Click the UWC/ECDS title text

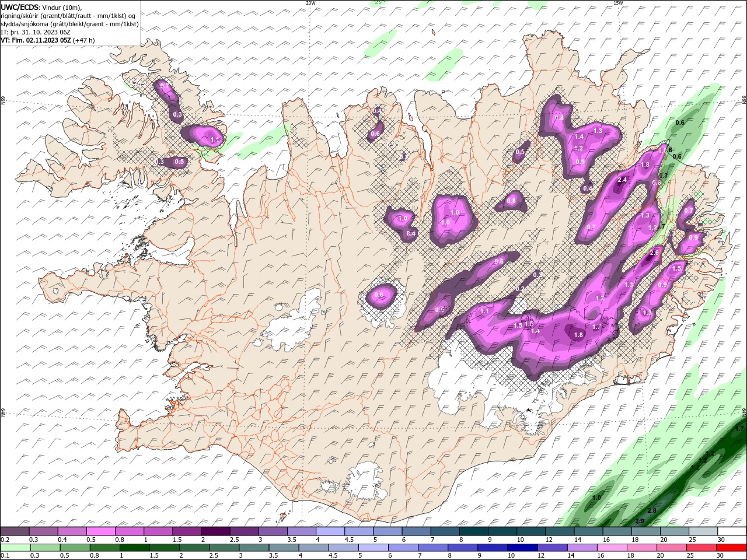20,7
